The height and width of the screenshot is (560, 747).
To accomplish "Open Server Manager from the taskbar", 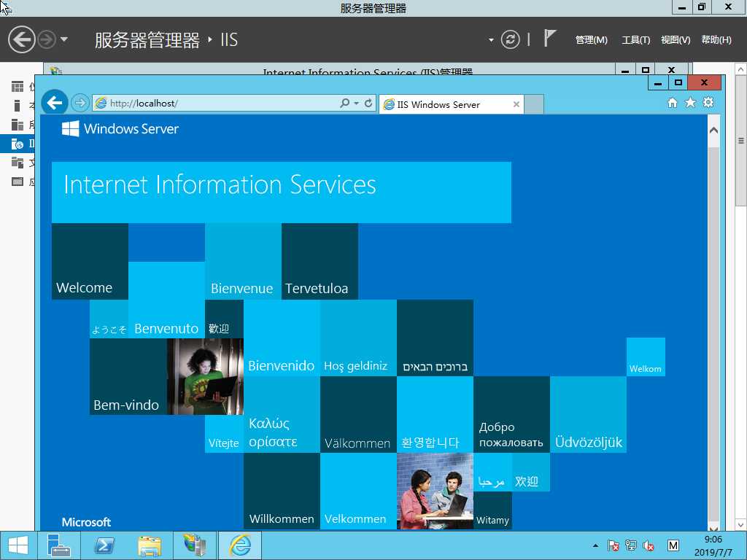I will [x=60, y=545].
